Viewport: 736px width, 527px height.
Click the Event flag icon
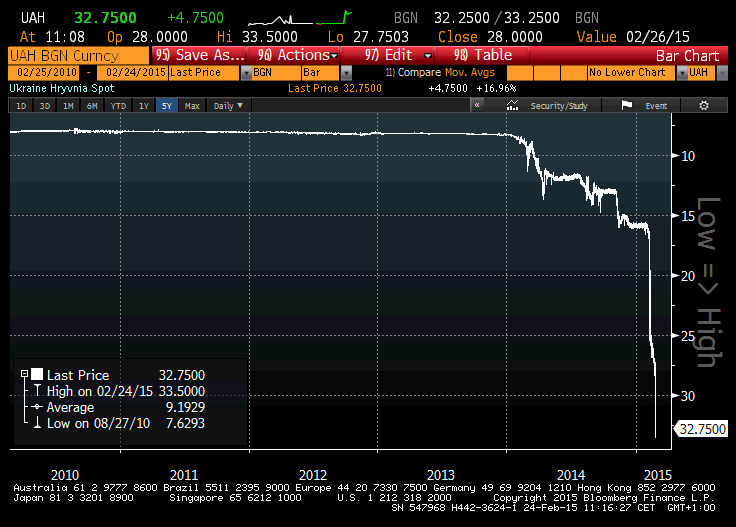[627, 106]
